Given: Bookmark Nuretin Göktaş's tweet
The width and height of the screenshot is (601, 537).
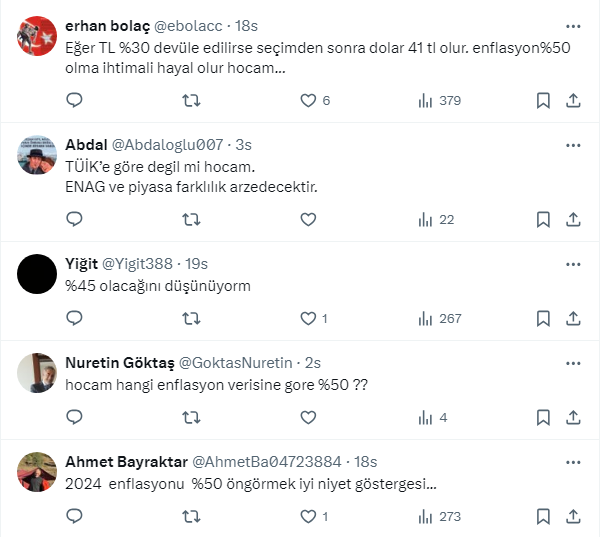Looking at the screenshot, I should click(543, 417).
